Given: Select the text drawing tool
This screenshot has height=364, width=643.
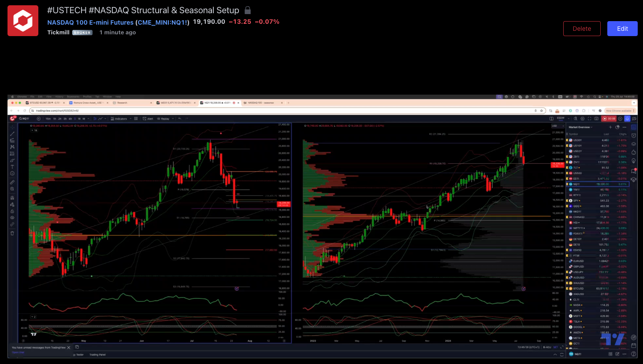Looking at the screenshot, I should click(12, 167).
